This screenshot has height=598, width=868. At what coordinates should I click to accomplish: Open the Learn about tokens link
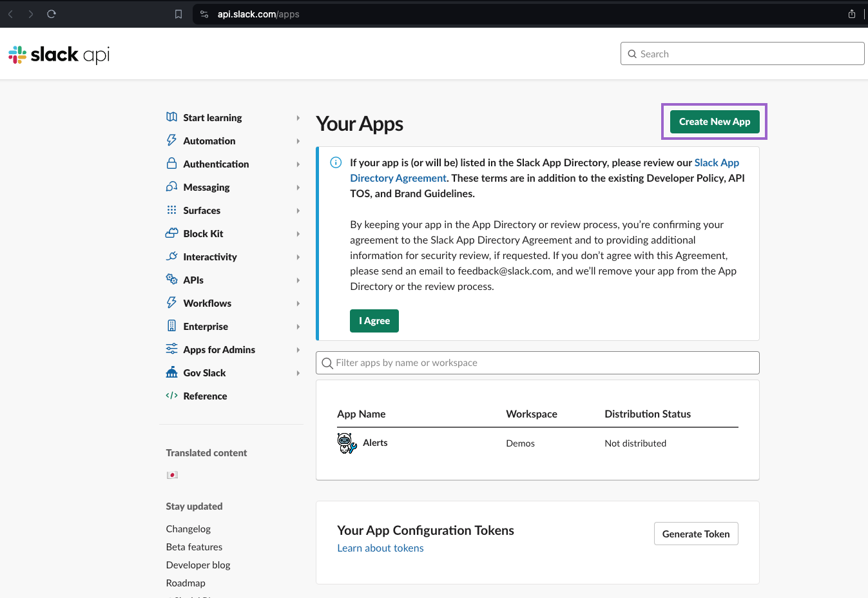[380, 548]
